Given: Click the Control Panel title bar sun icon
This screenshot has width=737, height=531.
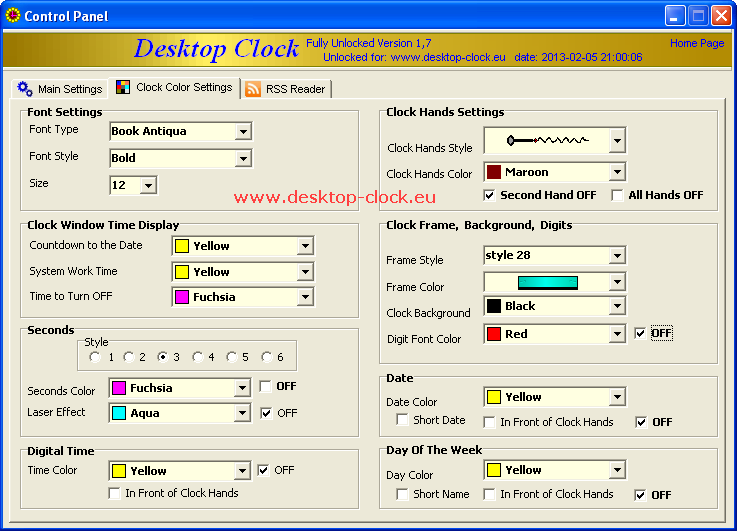Looking at the screenshot, I should [13, 16].
